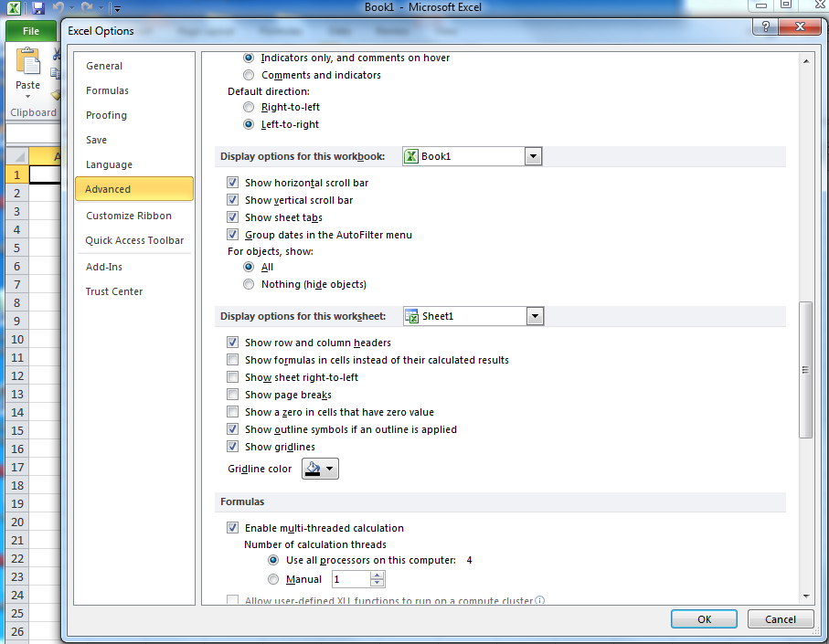Viewport: 829px width, 644px height.
Task: Increase manual threads with spinner up arrow
Action: [x=377, y=575]
